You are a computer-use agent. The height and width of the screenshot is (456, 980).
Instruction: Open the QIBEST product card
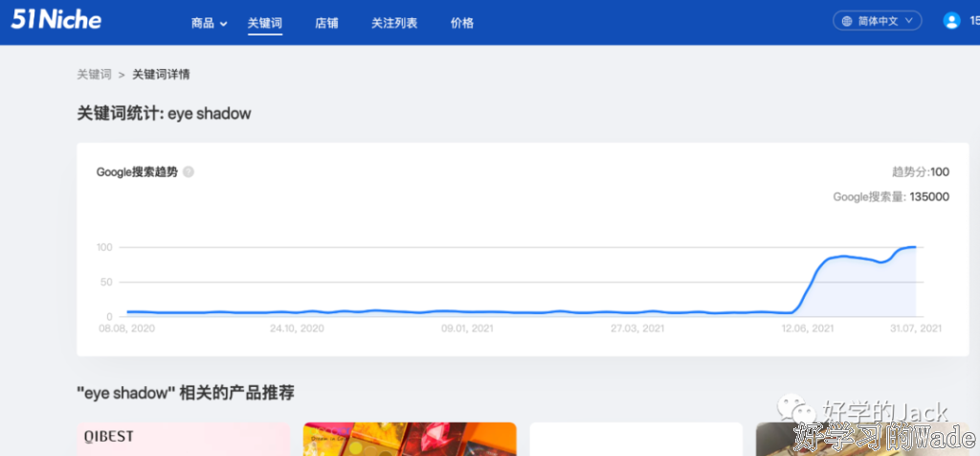(183, 439)
